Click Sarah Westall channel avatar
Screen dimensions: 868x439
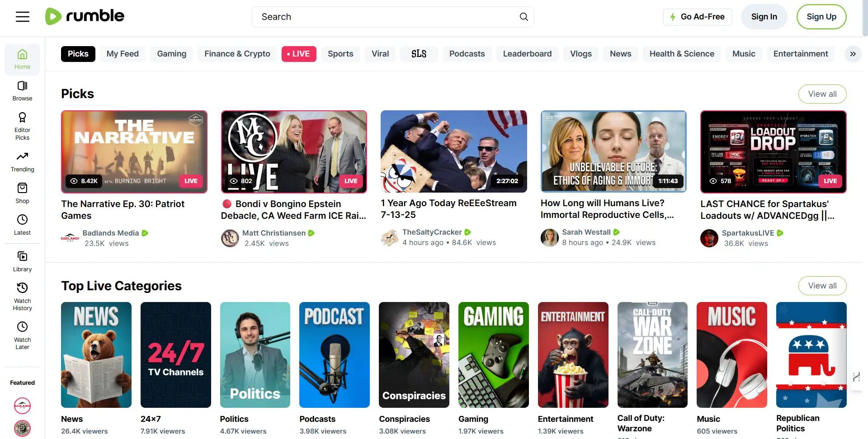(550, 237)
